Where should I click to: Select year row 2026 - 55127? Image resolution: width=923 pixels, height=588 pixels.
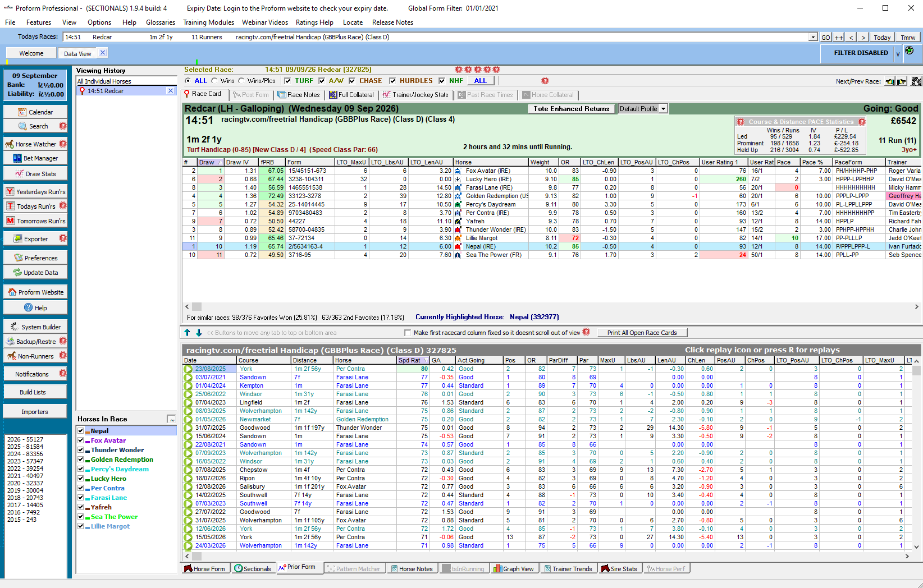click(25, 440)
